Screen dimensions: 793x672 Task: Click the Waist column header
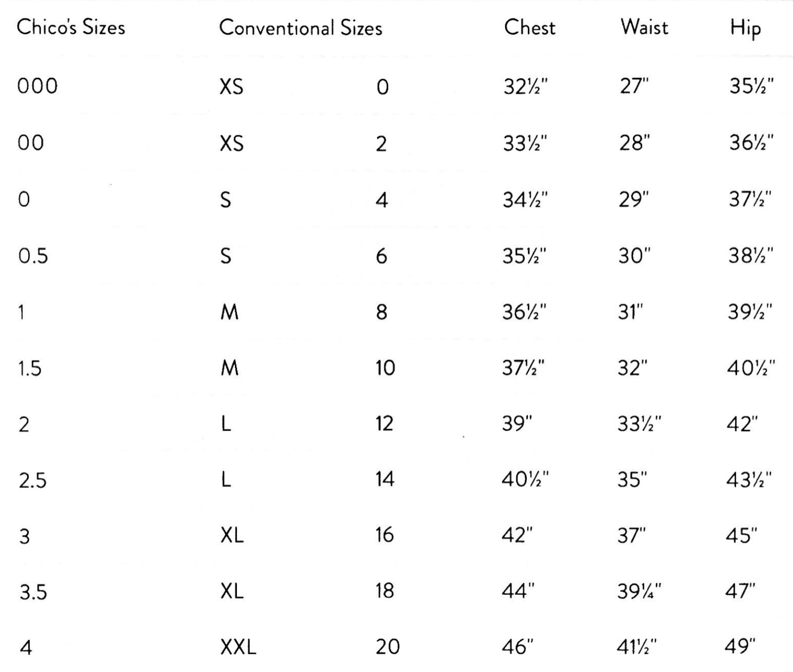coord(644,27)
